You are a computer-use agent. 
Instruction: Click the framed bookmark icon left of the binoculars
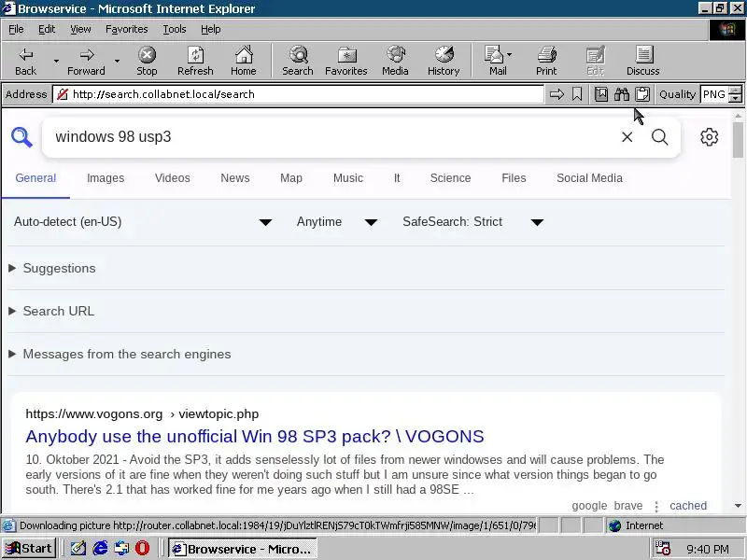pyautogui.click(x=601, y=94)
